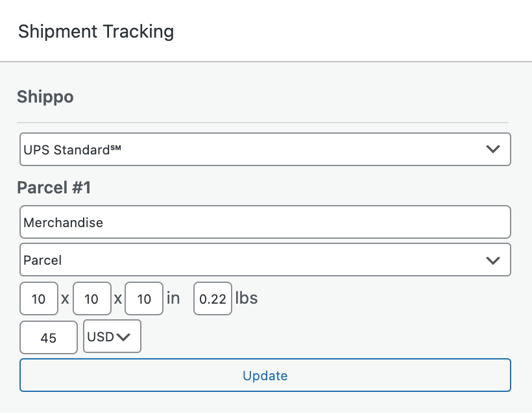
Task: Click the third dimension field before 'in'
Action: (144, 298)
